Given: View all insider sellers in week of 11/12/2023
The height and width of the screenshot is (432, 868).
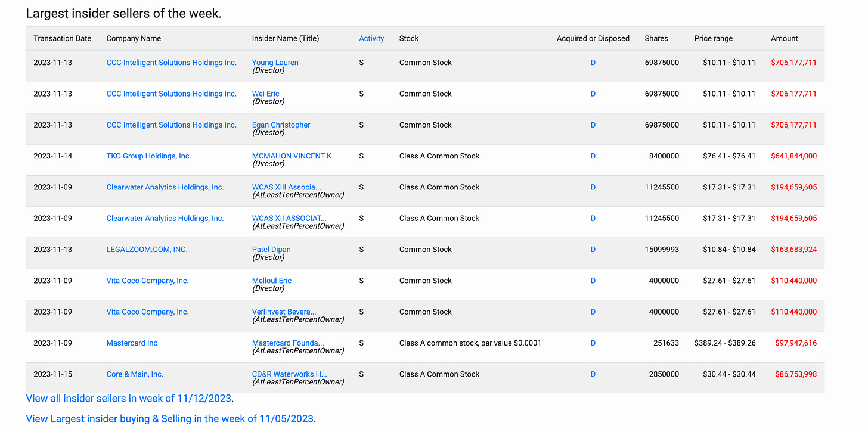Looking at the screenshot, I should pyautogui.click(x=129, y=398).
